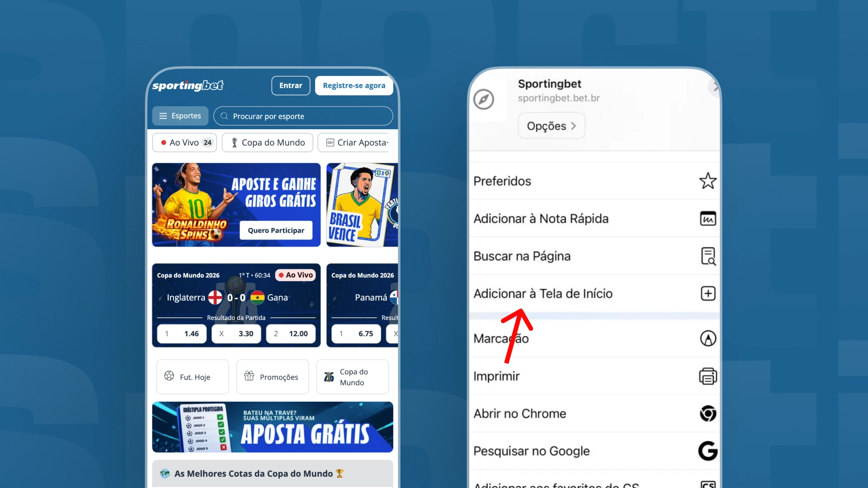Click the trophy icon in Copa do Mundo tab
This screenshot has width=868, height=488.
click(234, 142)
